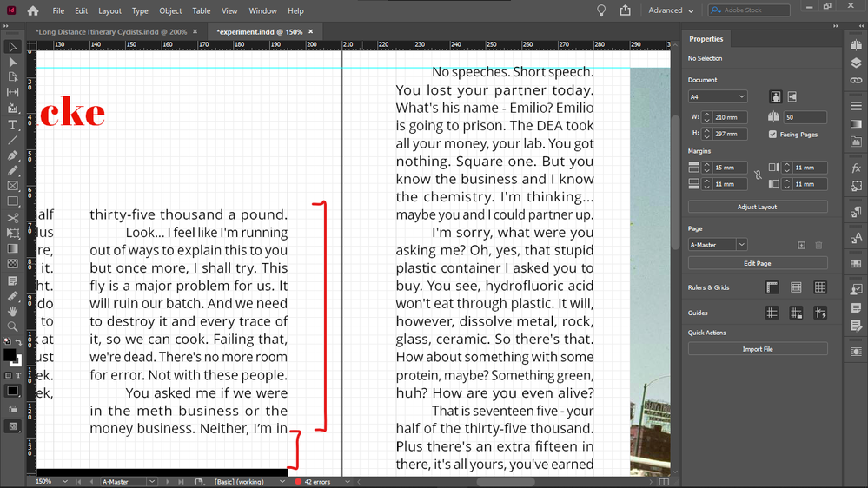868x488 pixels.
Task: Open the Type menu
Action: (x=140, y=10)
